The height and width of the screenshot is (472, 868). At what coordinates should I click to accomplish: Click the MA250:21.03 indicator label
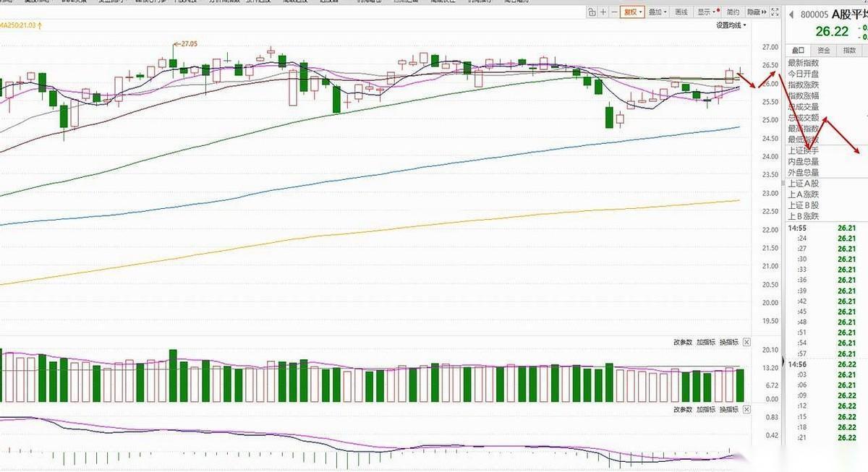[x=21, y=25]
